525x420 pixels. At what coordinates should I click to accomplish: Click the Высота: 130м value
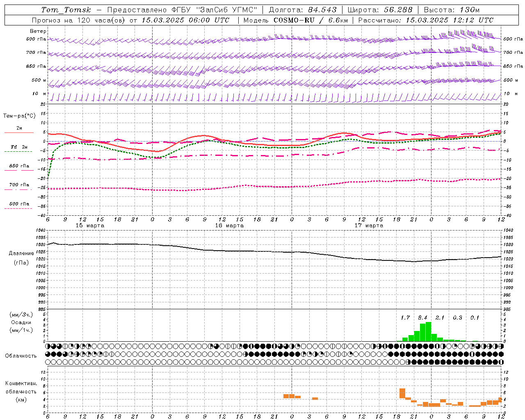pyautogui.click(x=452, y=10)
